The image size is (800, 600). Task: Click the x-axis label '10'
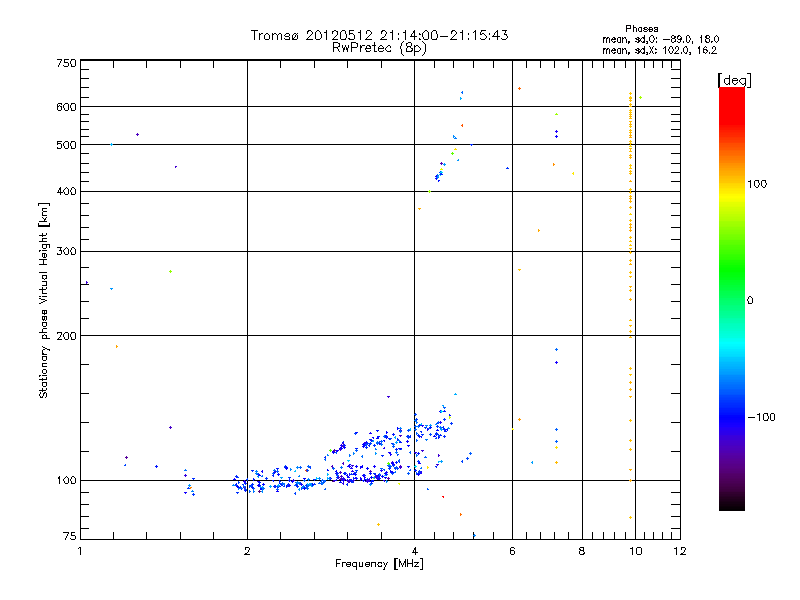click(x=635, y=551)
